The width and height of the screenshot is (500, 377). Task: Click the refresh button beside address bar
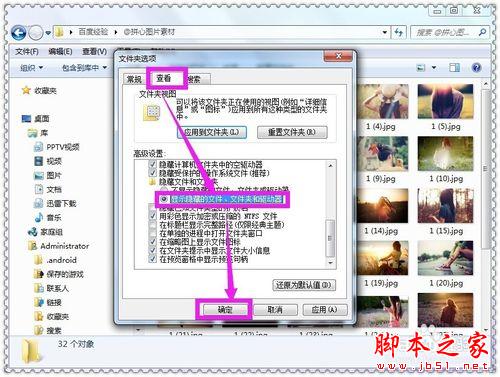pyautogui.click(x=399, y=32)
